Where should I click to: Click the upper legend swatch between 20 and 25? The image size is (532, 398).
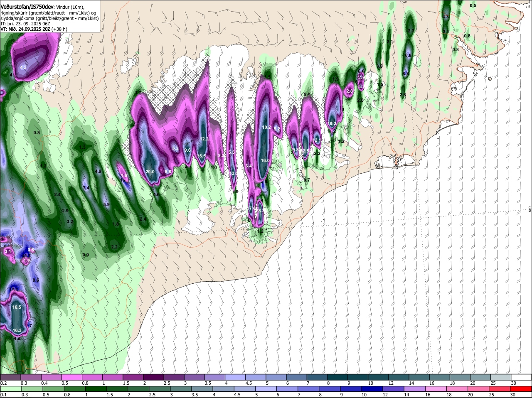coord(480,377)
